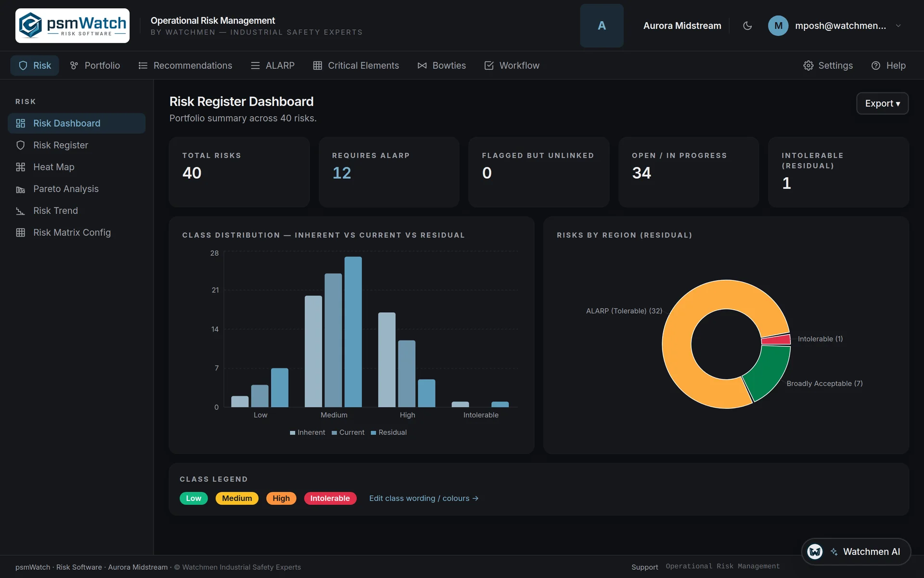Screen dimensions: 924x578
Task: Follow Edit class wording / colours link
Action: 423,498
